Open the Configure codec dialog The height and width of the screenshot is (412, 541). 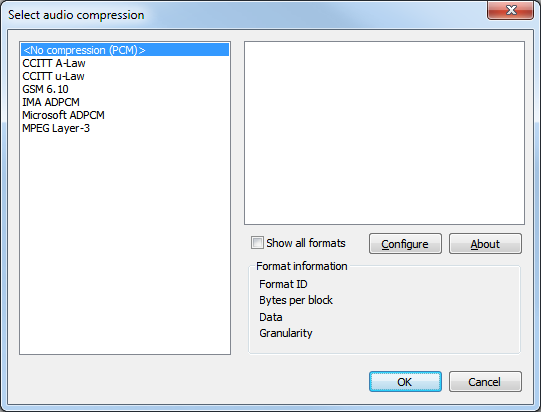405,244
